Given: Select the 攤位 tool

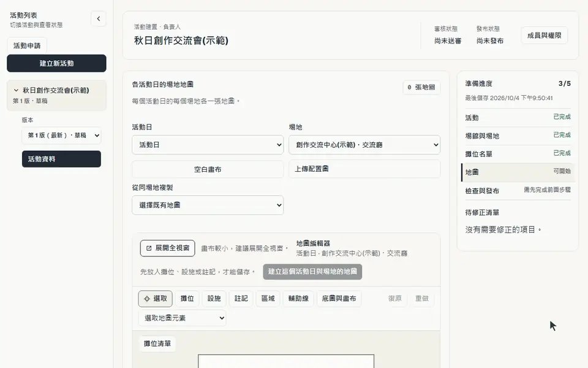Looking at the screenshot, I should [187, 299].
